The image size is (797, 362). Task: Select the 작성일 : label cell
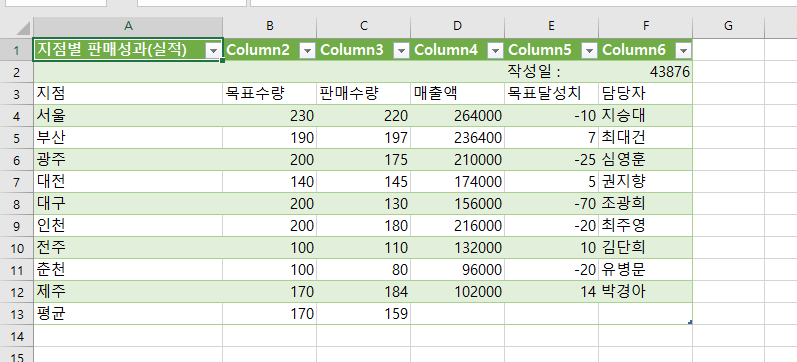551,72
